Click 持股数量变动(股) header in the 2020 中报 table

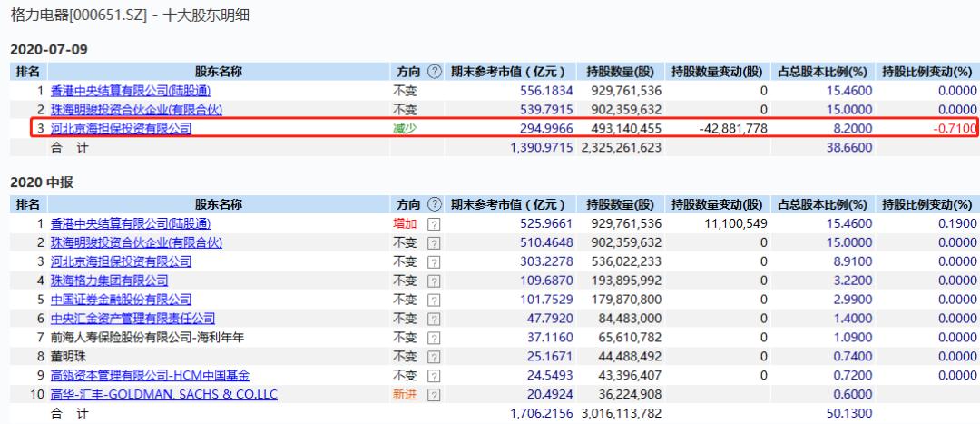tap(717, 204)
